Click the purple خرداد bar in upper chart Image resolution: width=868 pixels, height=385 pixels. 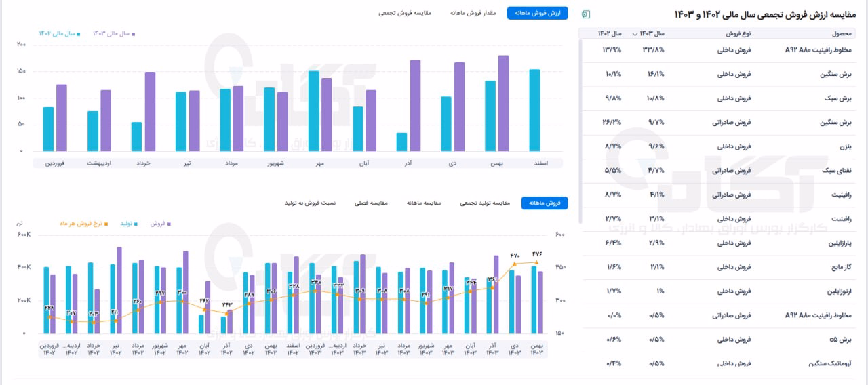pos(150,112)
